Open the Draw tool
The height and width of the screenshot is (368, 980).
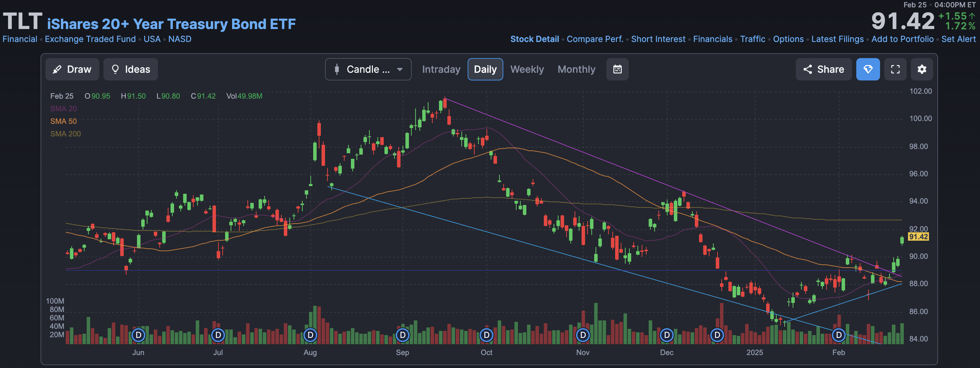[72, 69]
